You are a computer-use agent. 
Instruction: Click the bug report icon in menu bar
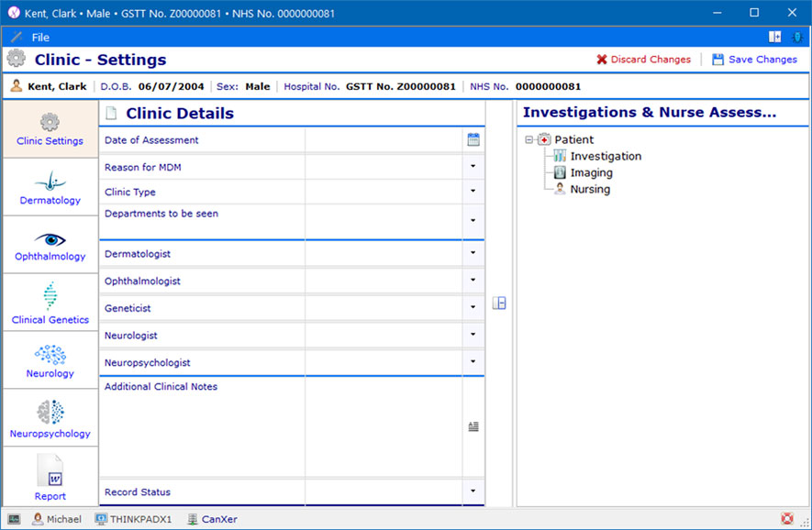point(797,37)
